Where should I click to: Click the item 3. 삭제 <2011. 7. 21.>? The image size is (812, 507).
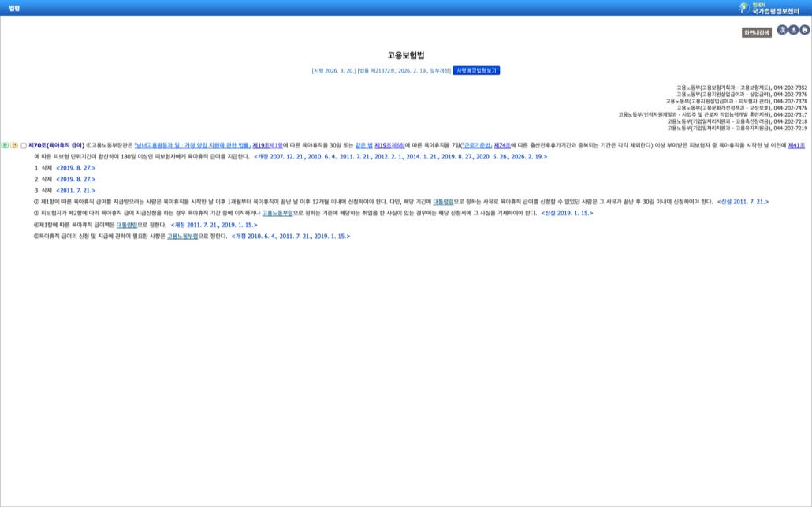65,191
